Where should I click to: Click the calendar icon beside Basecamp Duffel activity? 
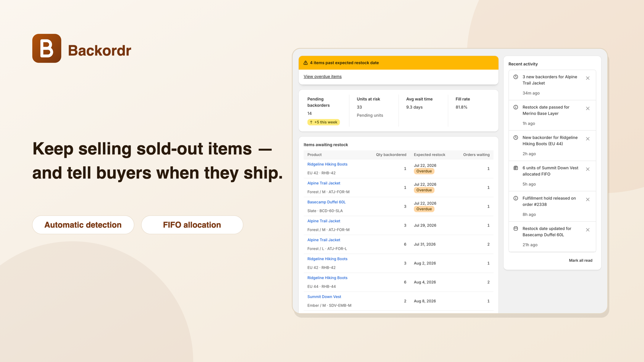(516, 228)
